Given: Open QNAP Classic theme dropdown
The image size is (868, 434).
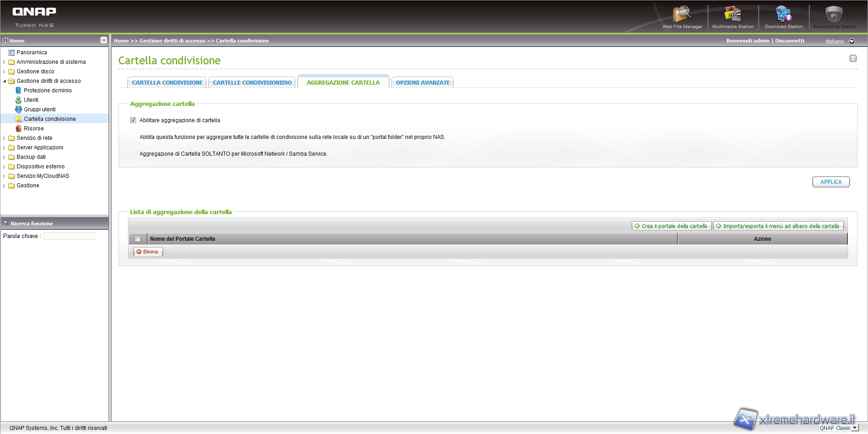Looking at the screenshot, I should click(x=854, y=428).
